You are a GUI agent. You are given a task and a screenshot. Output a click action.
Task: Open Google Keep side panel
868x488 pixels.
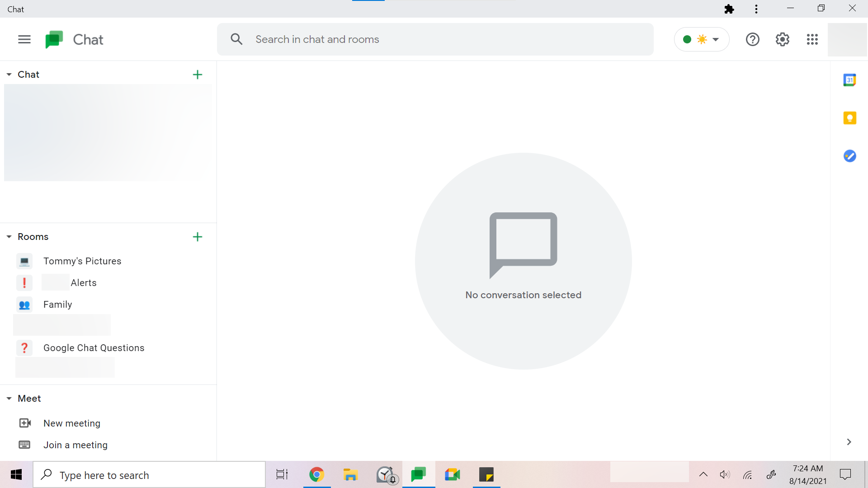click(849, 118)
